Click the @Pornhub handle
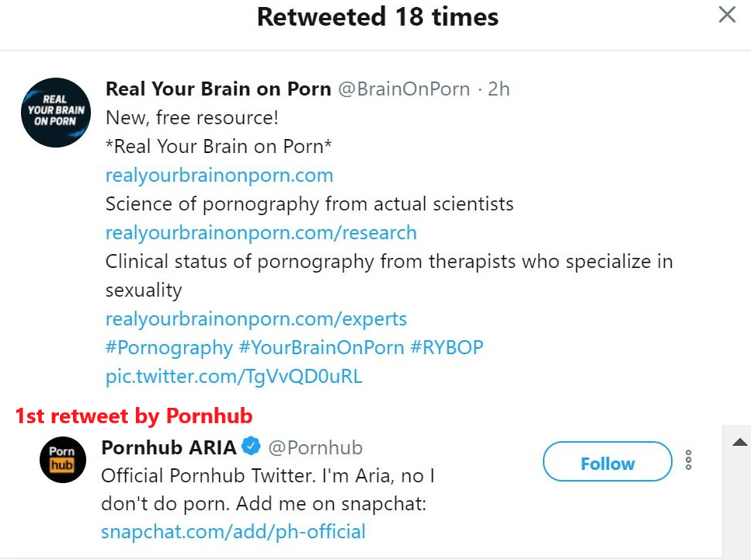 click(x=315, y=447)
